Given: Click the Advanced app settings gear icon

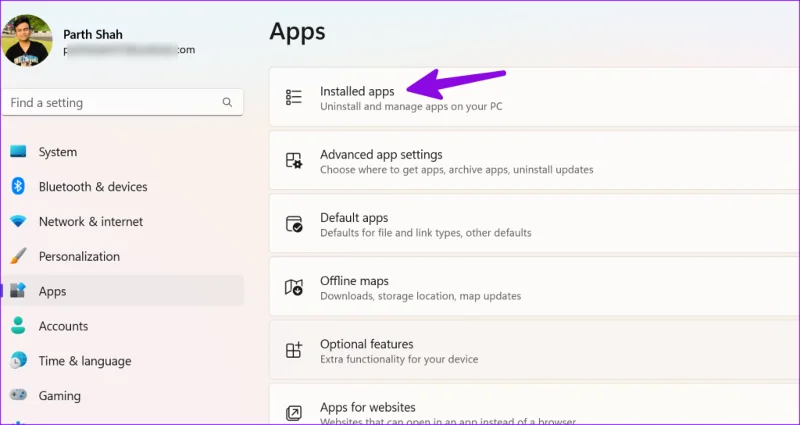Looking at the screenshot, I should 294,160.
